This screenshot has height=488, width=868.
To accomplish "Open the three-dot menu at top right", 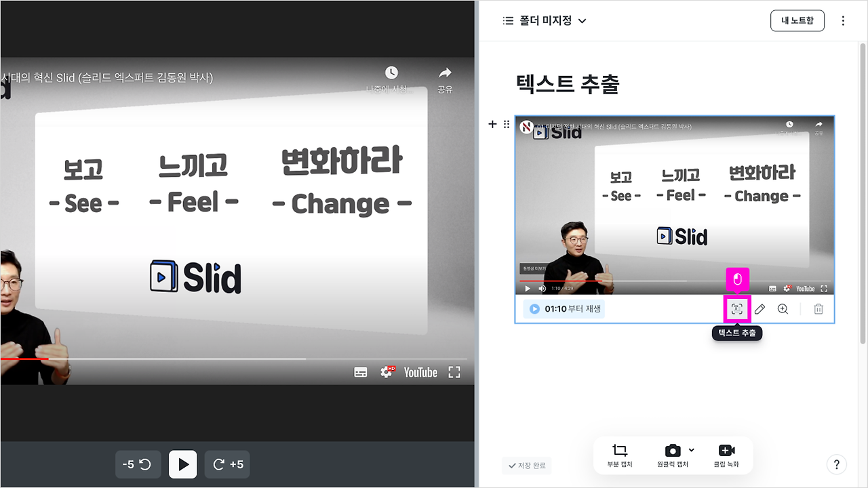I will pos(843,20).
